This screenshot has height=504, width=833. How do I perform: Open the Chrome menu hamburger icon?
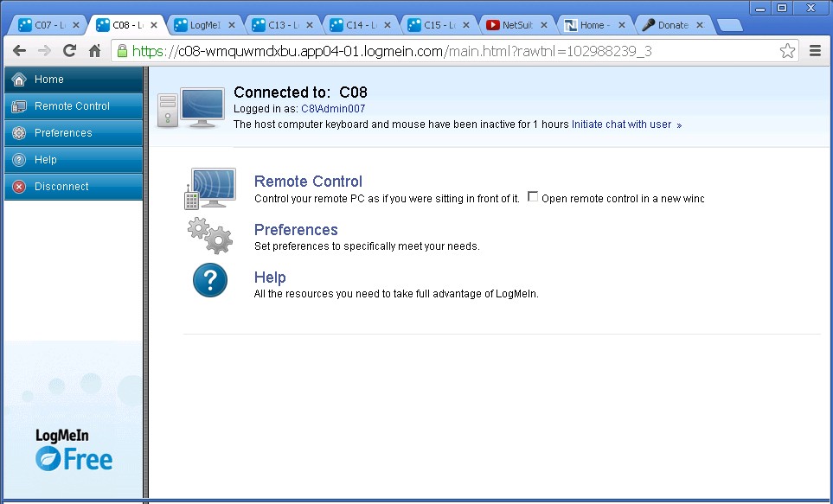click(815, 51)
